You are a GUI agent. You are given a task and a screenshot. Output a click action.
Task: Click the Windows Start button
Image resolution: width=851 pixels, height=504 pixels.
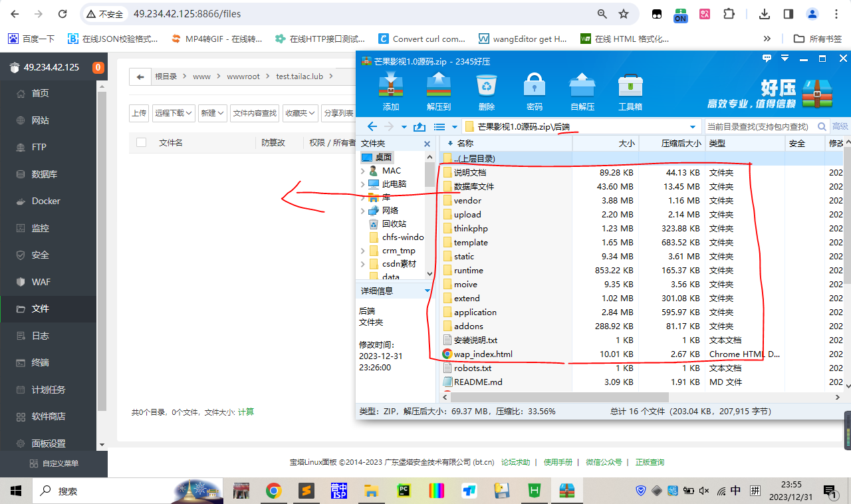[x=16, y=491]
